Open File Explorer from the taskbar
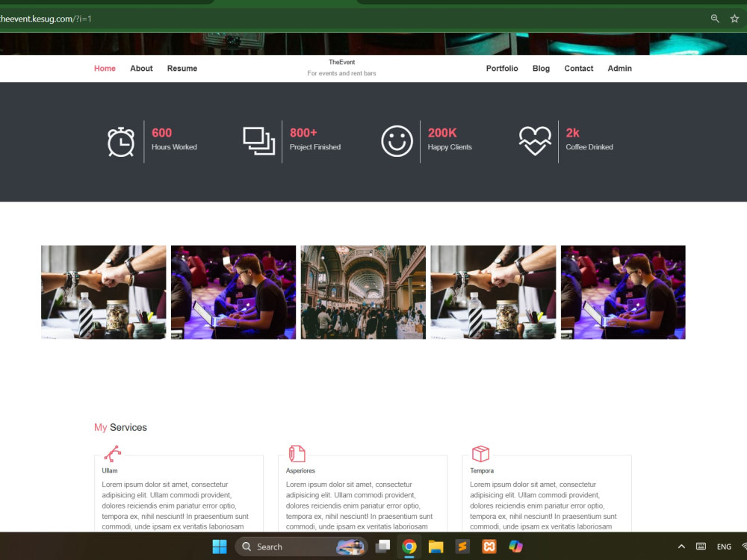 (436, 547)
